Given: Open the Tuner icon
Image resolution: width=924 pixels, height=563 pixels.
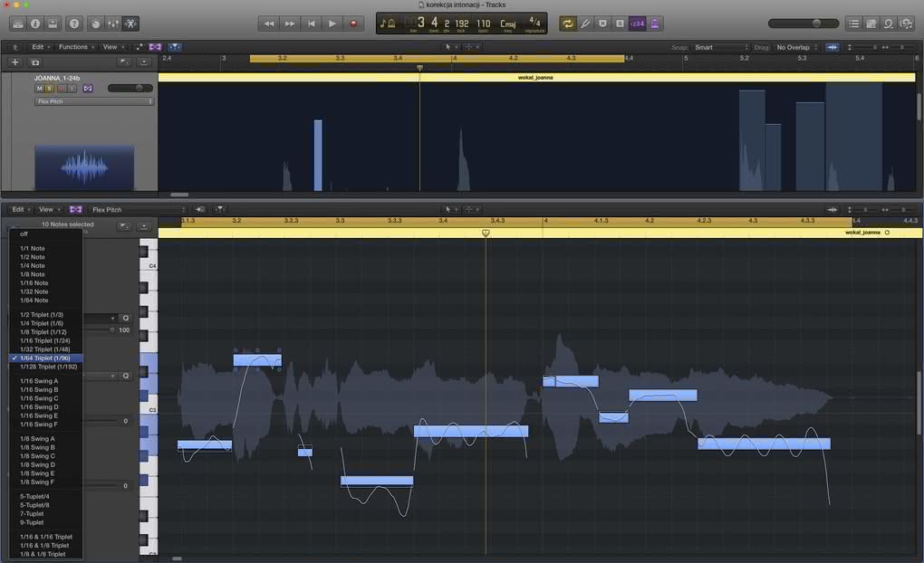Looking at the screenshot, I should tap(585, 24).
